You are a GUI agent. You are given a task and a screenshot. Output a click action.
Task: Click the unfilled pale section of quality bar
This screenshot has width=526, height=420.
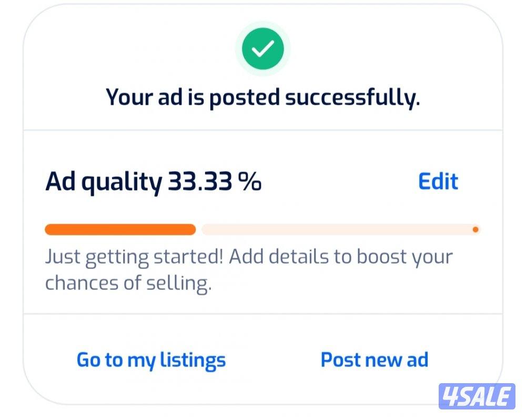tap(337, 229)
